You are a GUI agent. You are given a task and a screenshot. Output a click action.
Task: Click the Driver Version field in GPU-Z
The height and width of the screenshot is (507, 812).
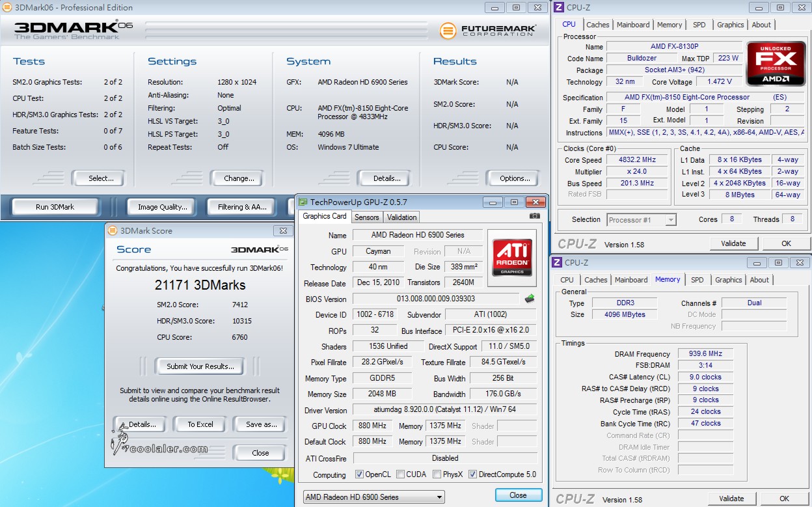(444, 410)
